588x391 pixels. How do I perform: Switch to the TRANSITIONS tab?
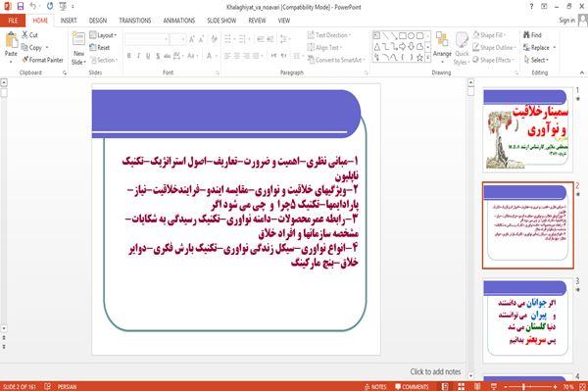pos(135,21)
